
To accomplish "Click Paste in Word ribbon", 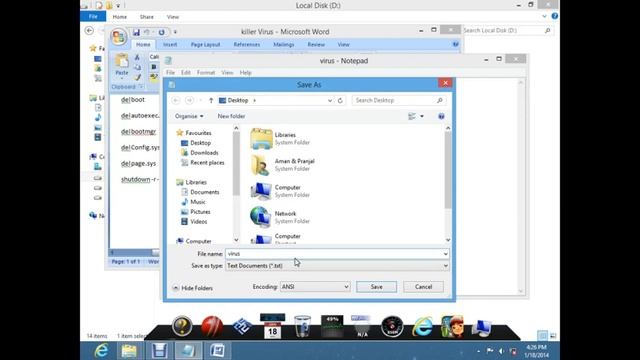I will pos(122,67).
